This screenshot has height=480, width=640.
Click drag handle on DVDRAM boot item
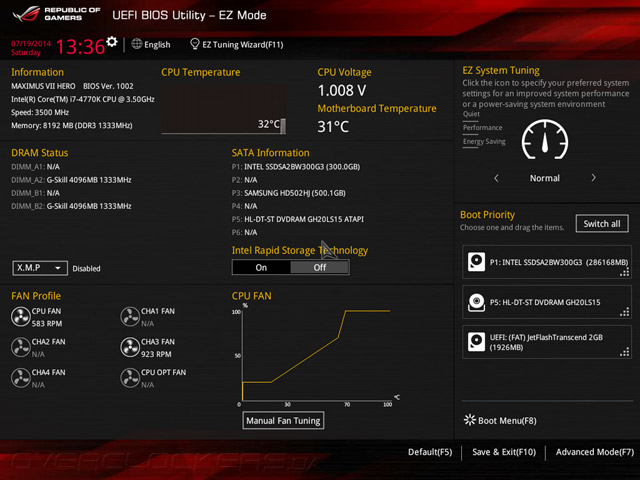(x=624, y=313)
